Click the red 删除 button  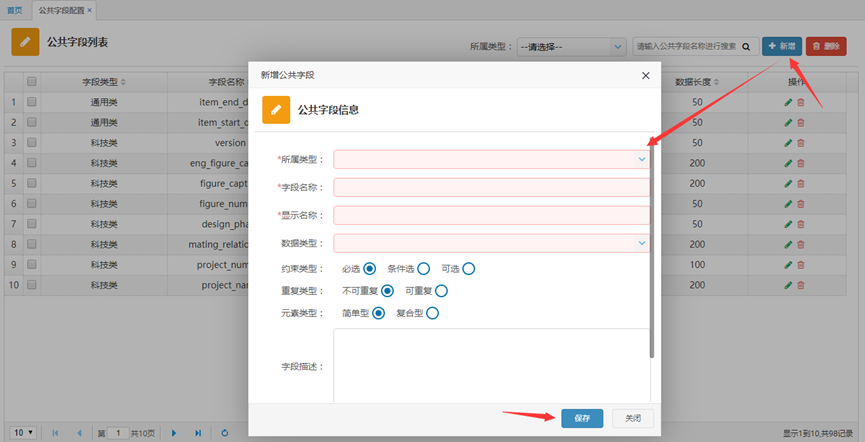[826, 46]
